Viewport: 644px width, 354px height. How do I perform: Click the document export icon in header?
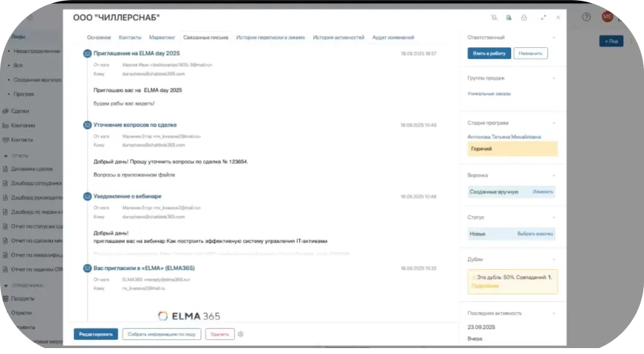[x=509, y=17]
